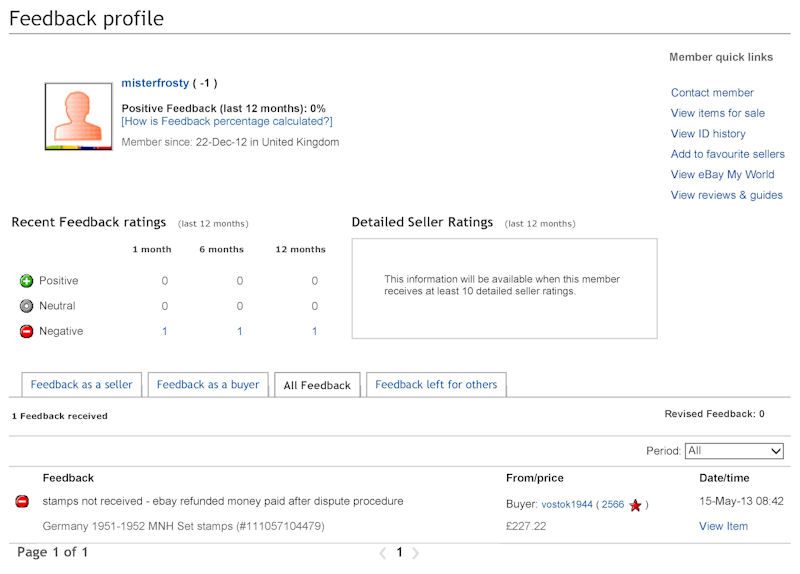Expand the Period dropdown
800x574 pixels.
click(x=734, y=451)
